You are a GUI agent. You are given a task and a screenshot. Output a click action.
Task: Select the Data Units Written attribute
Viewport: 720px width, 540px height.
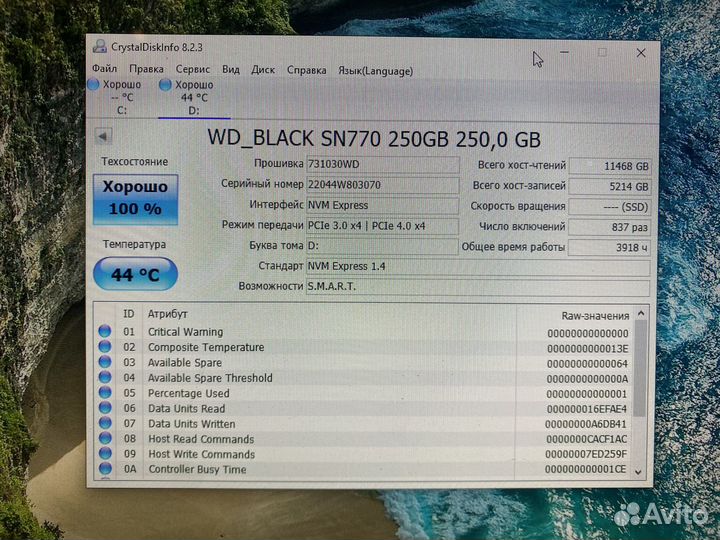point(191,424)
